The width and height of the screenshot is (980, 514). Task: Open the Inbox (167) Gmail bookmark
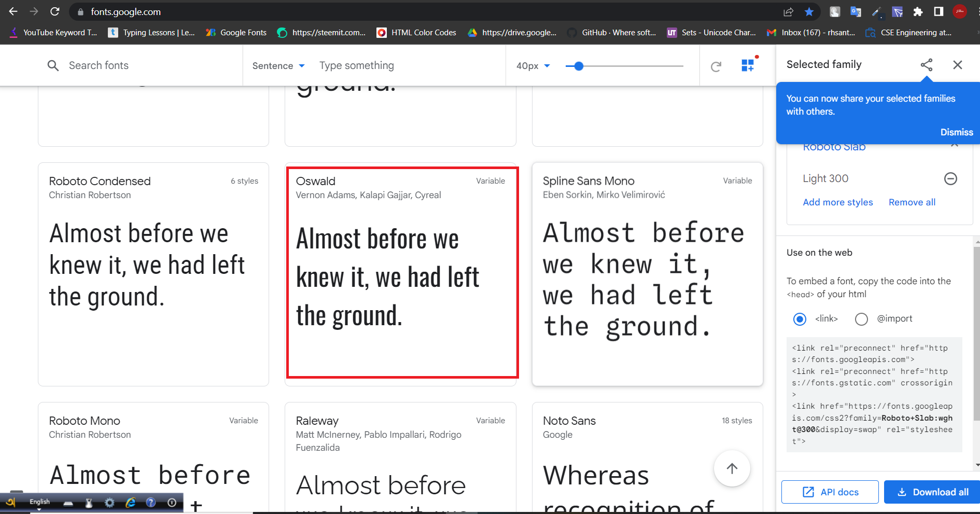tap(811, 33)
